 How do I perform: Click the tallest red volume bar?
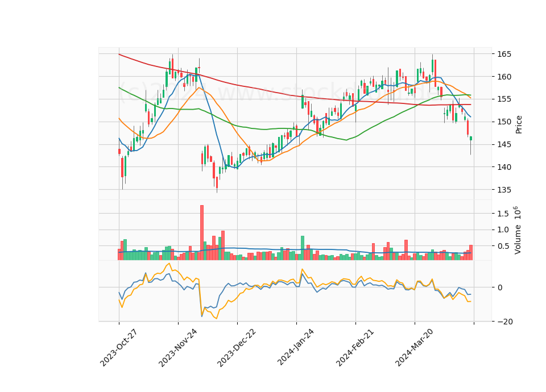[201, 232]
